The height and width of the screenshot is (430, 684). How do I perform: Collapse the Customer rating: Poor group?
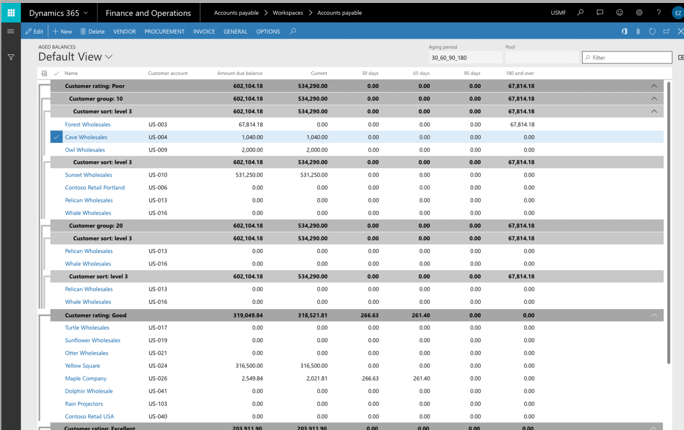coord(654,86)
